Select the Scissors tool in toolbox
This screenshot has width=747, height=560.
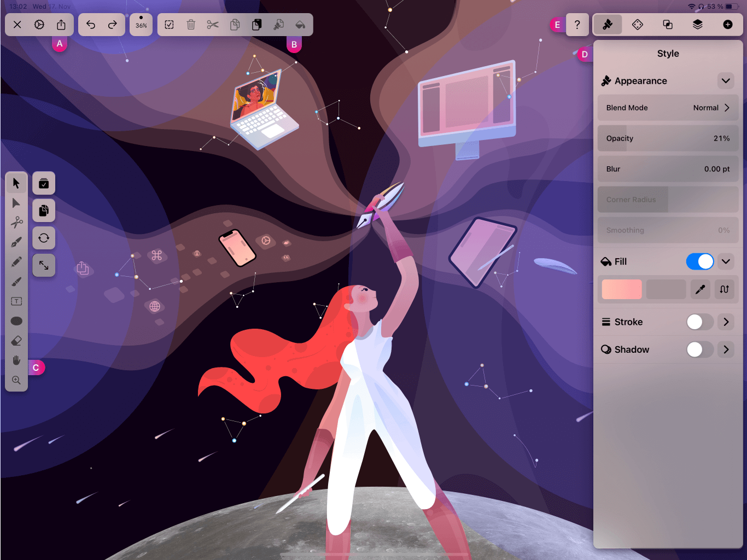[16, 223]
